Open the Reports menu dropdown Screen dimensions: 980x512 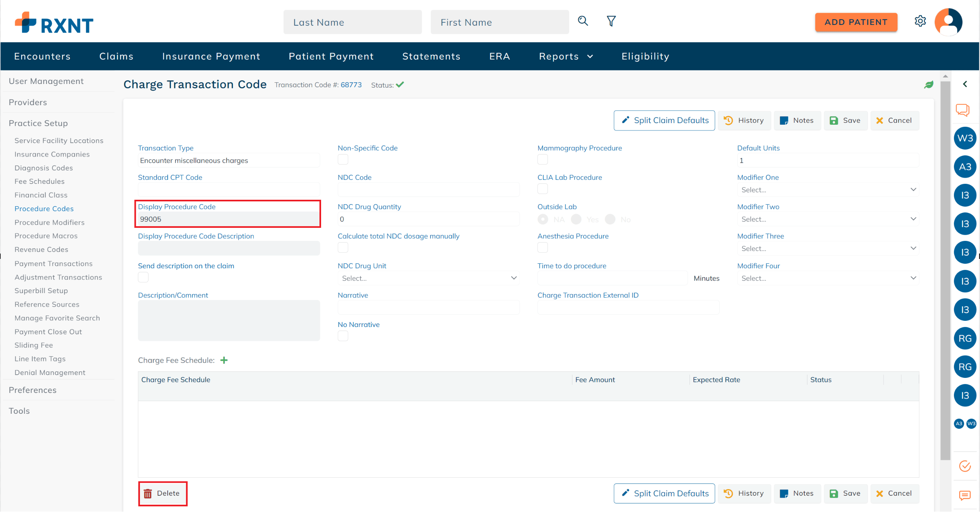click(565, 56)
